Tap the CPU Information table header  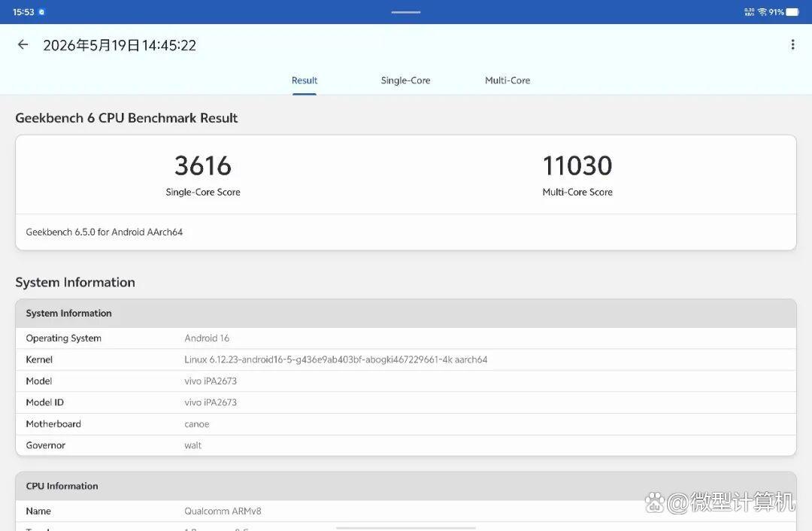pos(405,486)
